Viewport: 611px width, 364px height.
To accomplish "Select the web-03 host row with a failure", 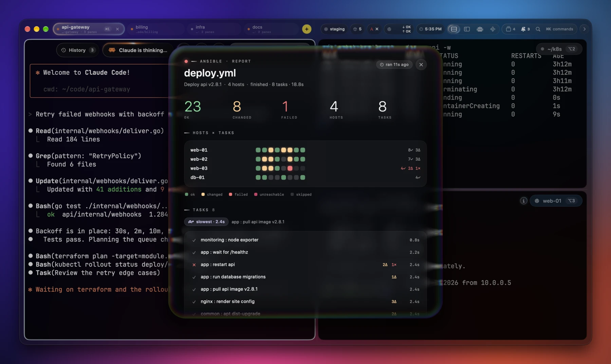I will point(305,168).
